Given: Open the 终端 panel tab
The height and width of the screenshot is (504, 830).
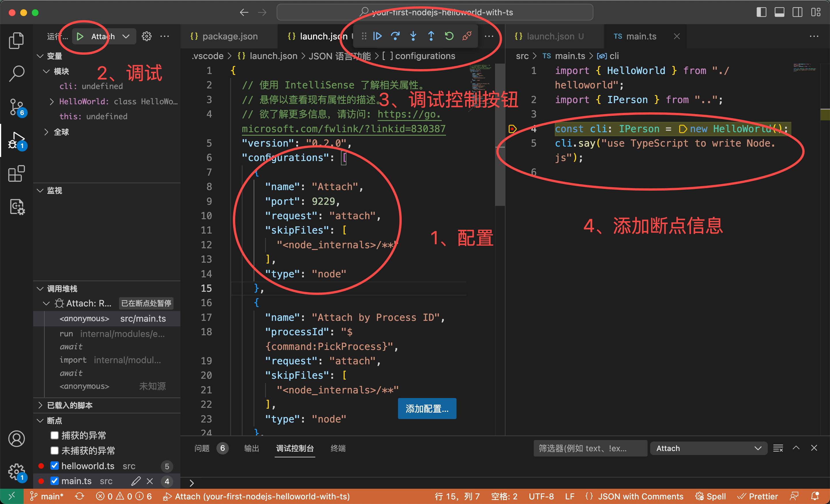Looking at the screenshot, I should coord(338,448).
